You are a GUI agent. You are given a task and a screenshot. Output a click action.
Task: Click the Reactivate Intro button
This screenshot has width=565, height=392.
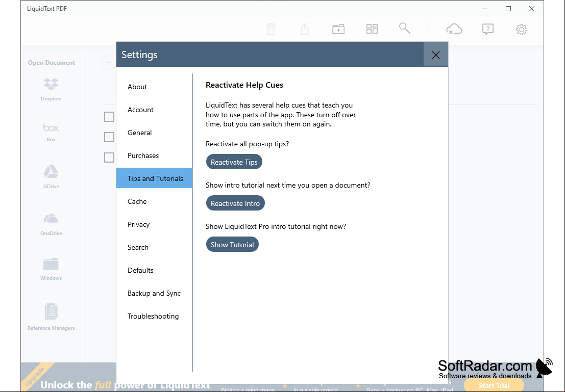[x=235, y=203]
